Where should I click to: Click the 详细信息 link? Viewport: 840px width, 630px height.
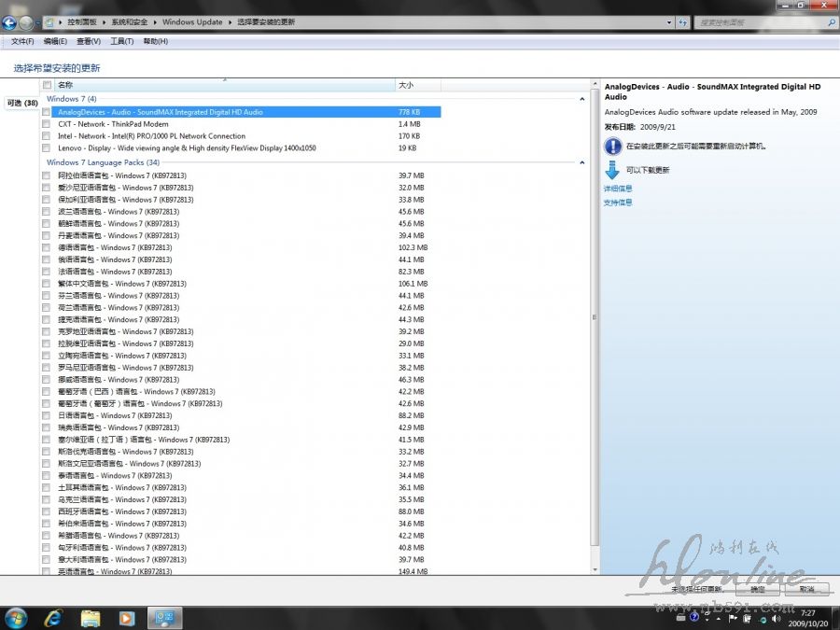tap(618, 189)
